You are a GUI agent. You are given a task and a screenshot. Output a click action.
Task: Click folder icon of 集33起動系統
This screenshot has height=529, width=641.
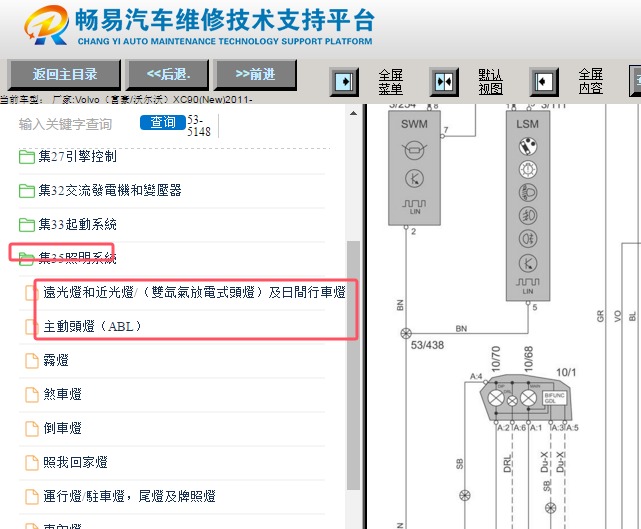click(x=27, y=224)
